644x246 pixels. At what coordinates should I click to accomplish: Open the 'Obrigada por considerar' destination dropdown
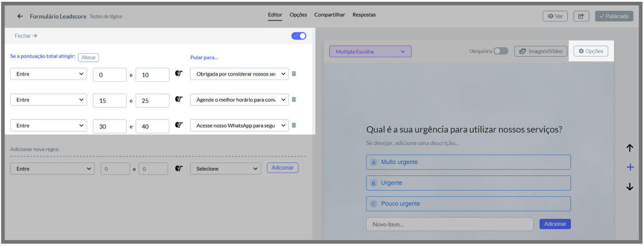239,74
